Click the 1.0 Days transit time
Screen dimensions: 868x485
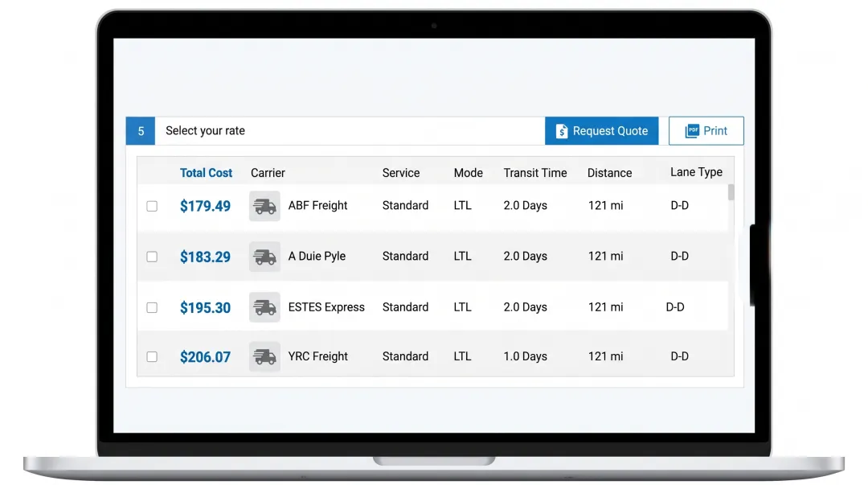[x=526, y=356]
